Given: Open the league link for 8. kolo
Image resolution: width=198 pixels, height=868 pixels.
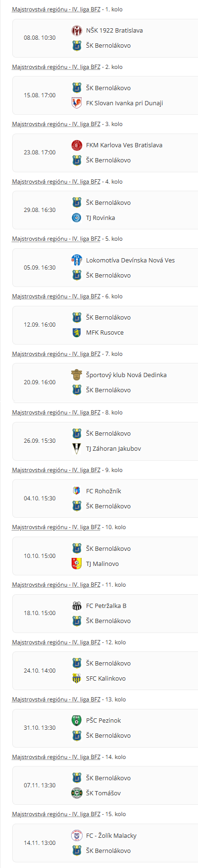Looking at the screenshot, I should coord(56,413).
